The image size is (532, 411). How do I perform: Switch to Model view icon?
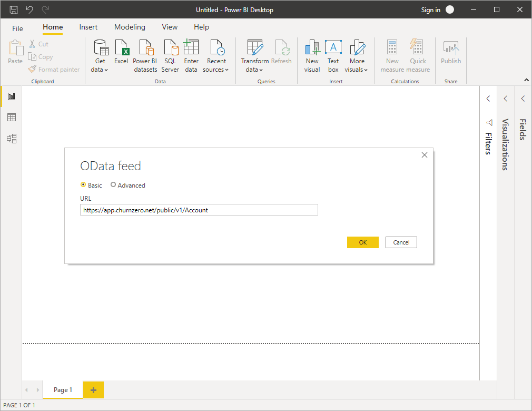click(x=12, y=139)
